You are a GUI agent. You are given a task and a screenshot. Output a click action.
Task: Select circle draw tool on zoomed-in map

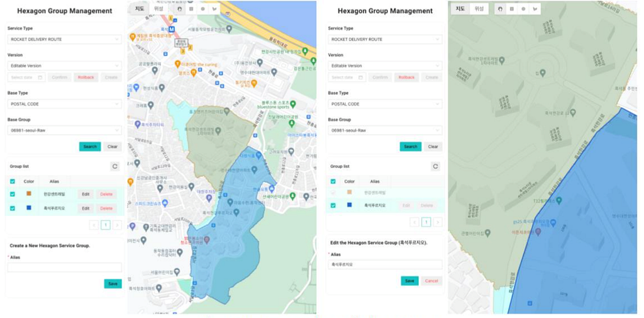coord(523,9)
